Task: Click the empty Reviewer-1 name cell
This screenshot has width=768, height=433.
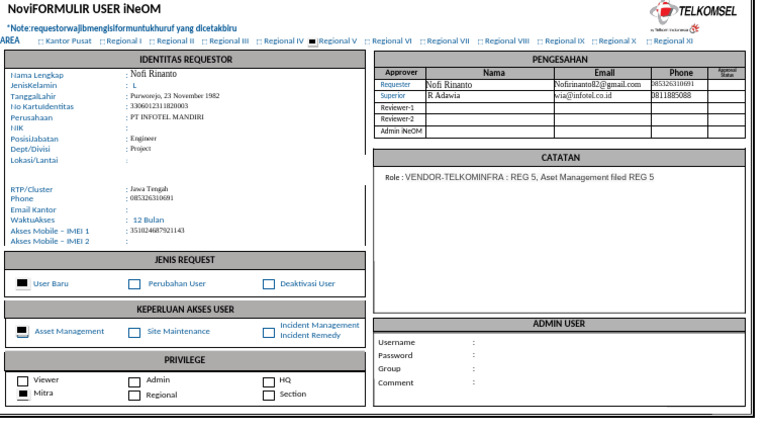Action: pyautogui.click(x=490, y=108)
